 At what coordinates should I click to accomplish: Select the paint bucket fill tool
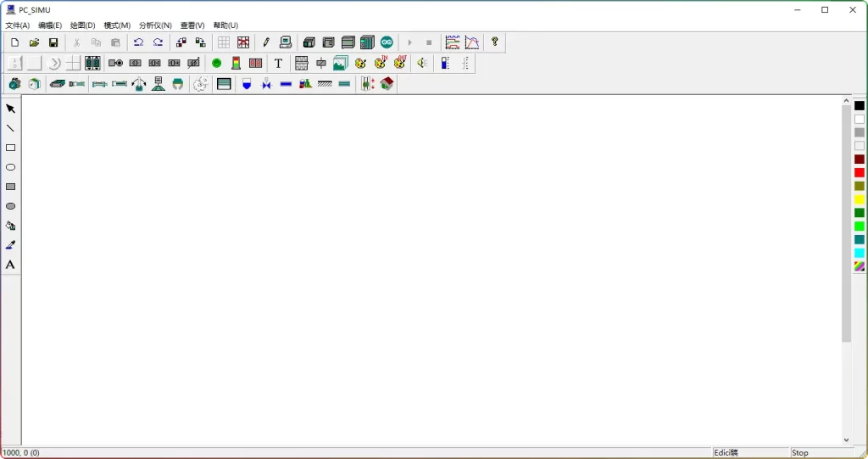tap(11, 226)
